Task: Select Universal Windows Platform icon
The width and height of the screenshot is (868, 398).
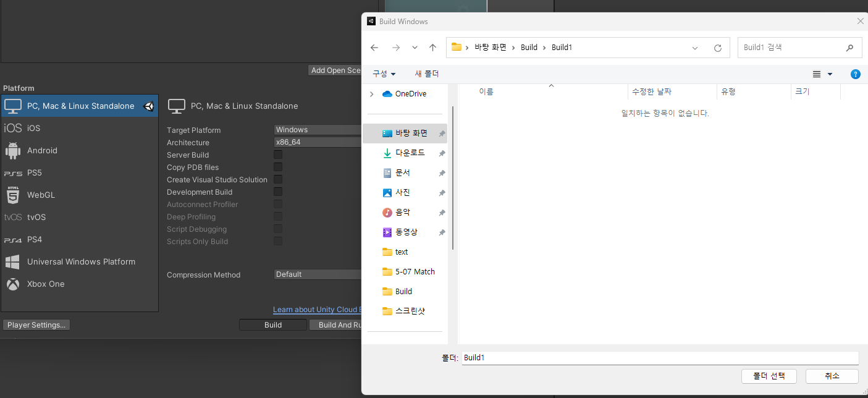Action: [x=12, y=261]
